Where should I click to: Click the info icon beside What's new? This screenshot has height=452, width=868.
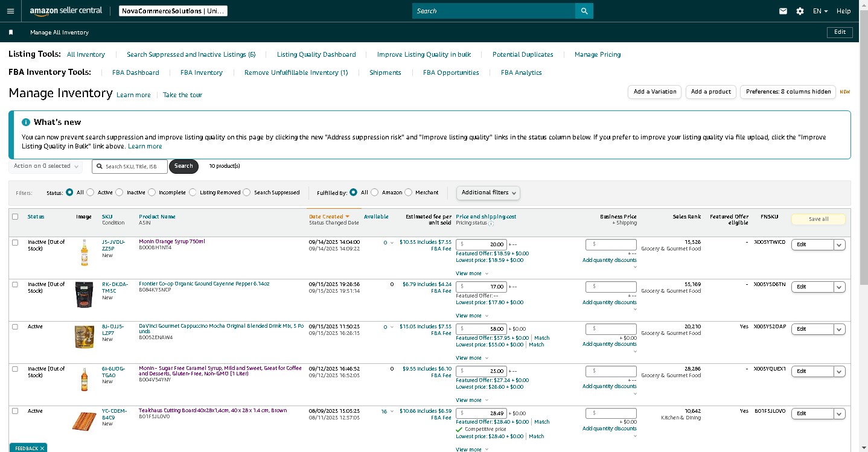coord(26,122)
